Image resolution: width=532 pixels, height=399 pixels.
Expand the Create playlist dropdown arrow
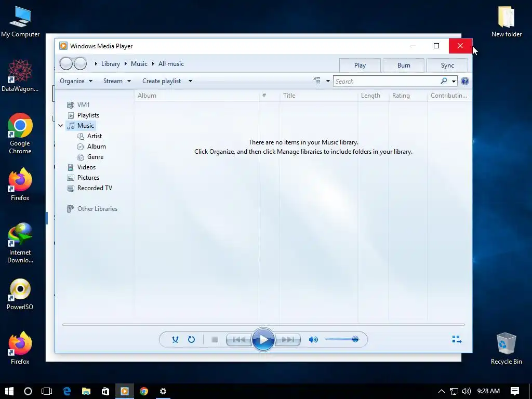pyautogui.click(x=190, y=81)
